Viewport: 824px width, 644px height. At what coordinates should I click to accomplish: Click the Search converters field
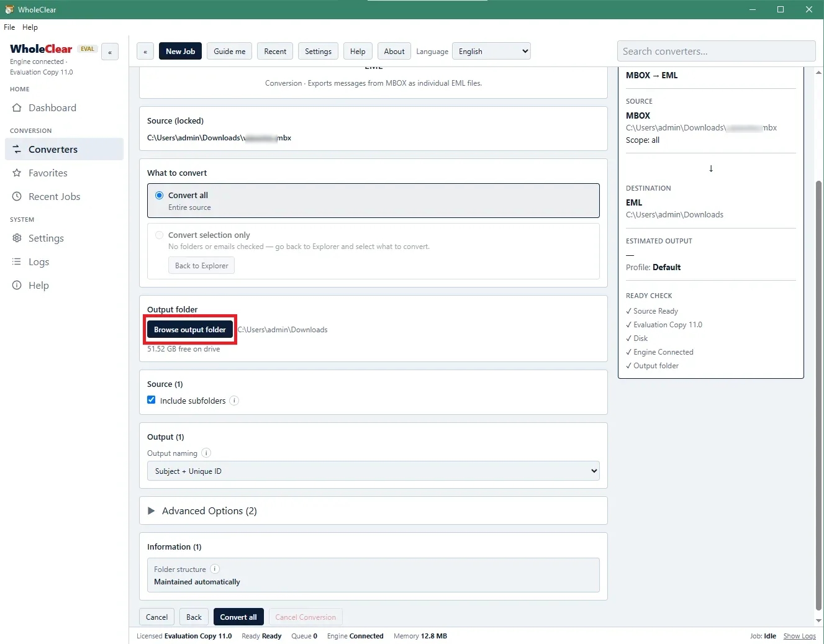pyautogui.click(x=716, y=52)
